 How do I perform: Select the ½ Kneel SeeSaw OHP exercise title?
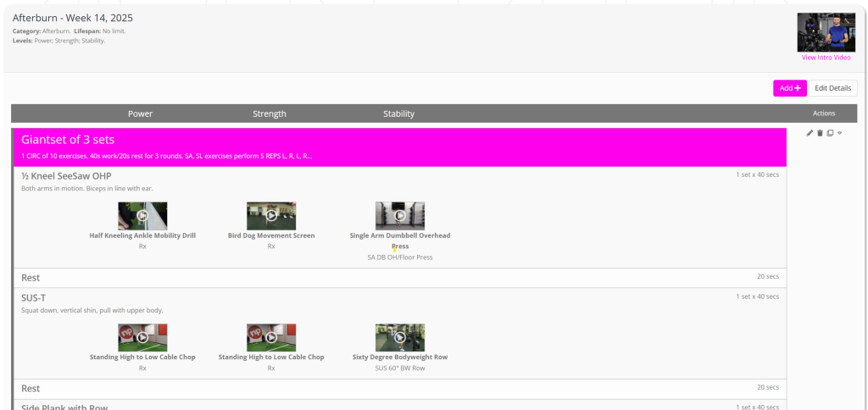click(x=66, y=176)
